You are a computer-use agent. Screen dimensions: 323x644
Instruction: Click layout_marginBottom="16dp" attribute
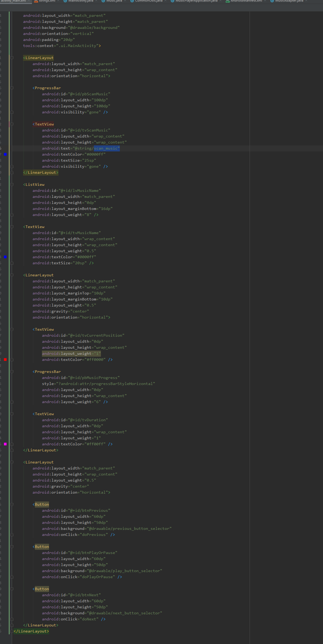tap(72, 209)
